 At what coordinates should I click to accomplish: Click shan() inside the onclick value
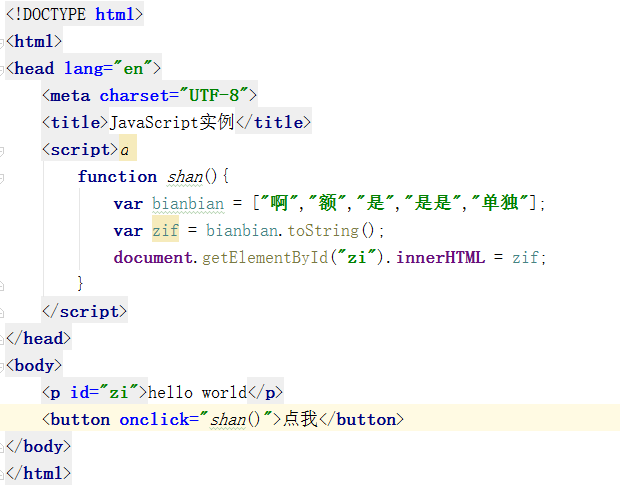click(235, 420)
